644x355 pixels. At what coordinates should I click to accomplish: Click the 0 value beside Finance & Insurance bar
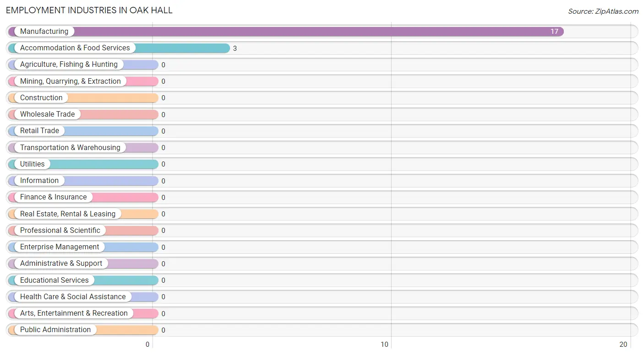point(163,197)
